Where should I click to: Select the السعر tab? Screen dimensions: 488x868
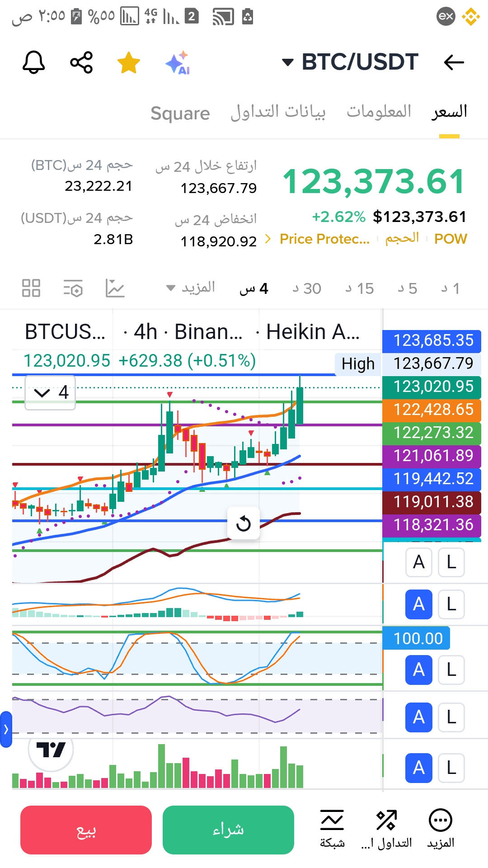tap(449, 112)
